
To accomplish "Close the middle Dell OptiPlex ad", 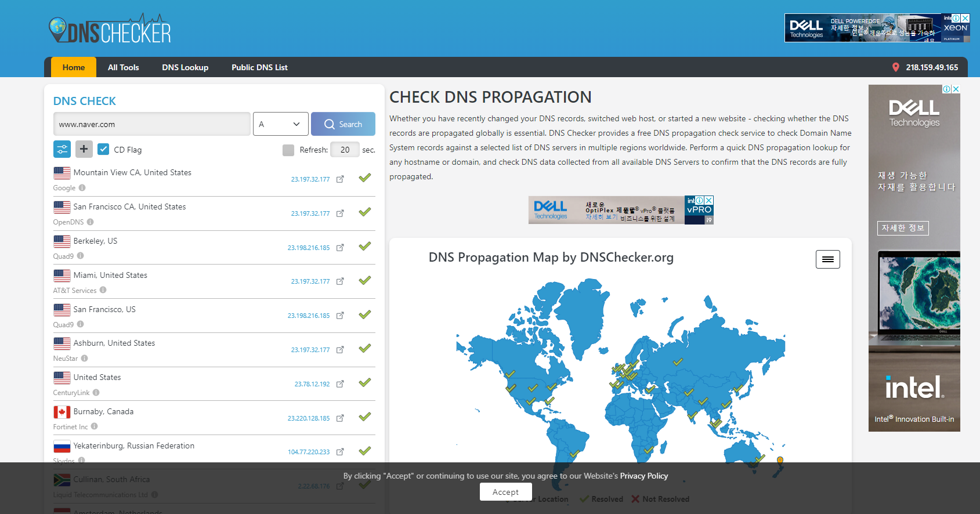I will (708, 200).
